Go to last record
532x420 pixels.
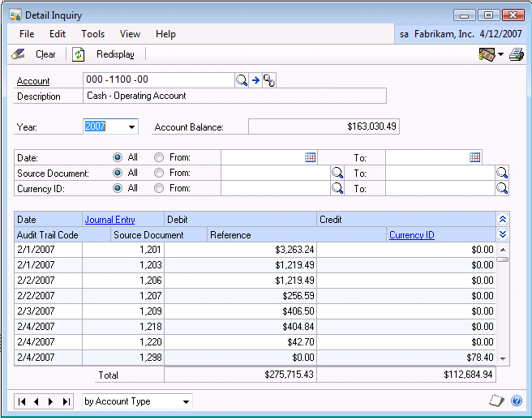click(66, 401)
